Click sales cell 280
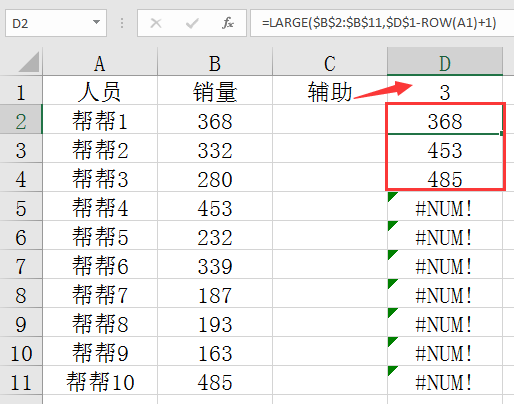The image size is (514, 404). tap(215, 177)
